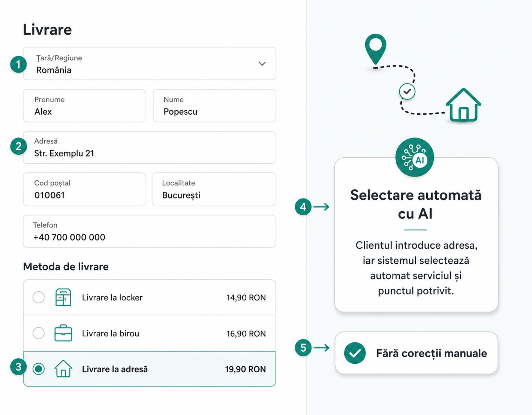Click the Metoda de livrare heading
Image resolution: width=532 pixels, height=415 pixels.
(x=66, y=267)
